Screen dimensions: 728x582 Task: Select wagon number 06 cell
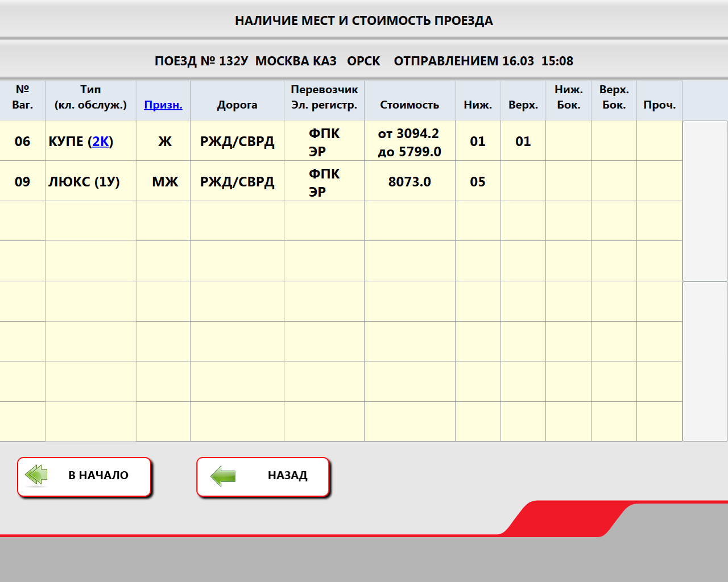click(22, 141)
